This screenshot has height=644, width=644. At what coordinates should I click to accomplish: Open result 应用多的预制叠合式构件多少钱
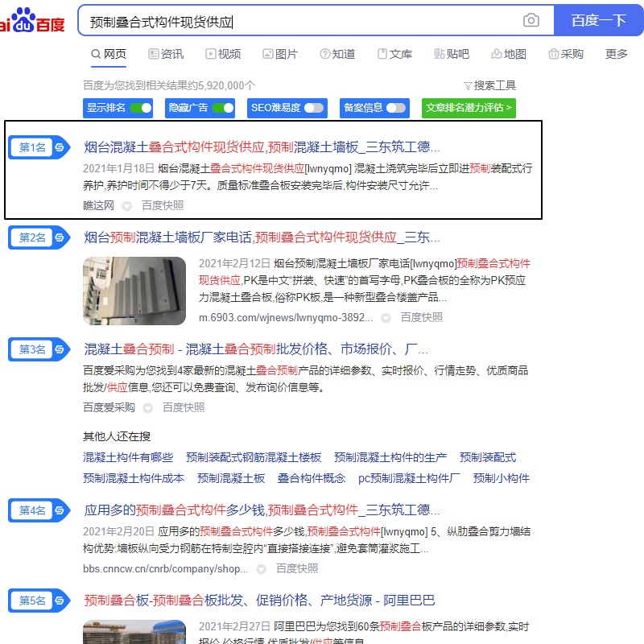pyautogui.click(x=262, y=510)
